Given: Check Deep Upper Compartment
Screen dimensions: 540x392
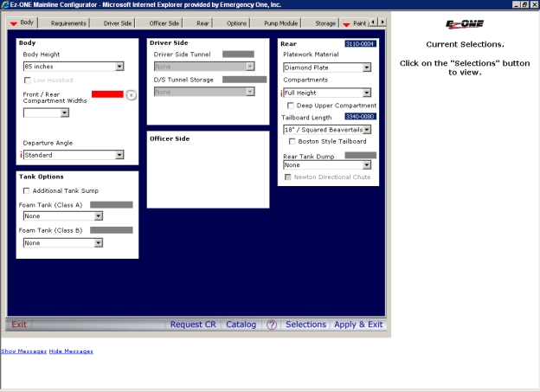Looking at the screenshot, I should [291, 106].
